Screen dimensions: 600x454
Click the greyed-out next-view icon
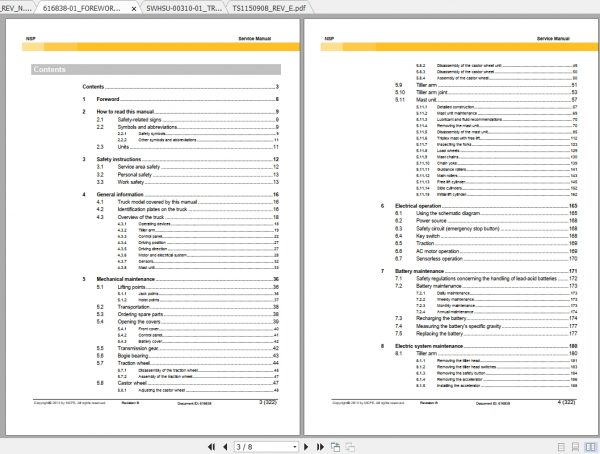[350, 447]
